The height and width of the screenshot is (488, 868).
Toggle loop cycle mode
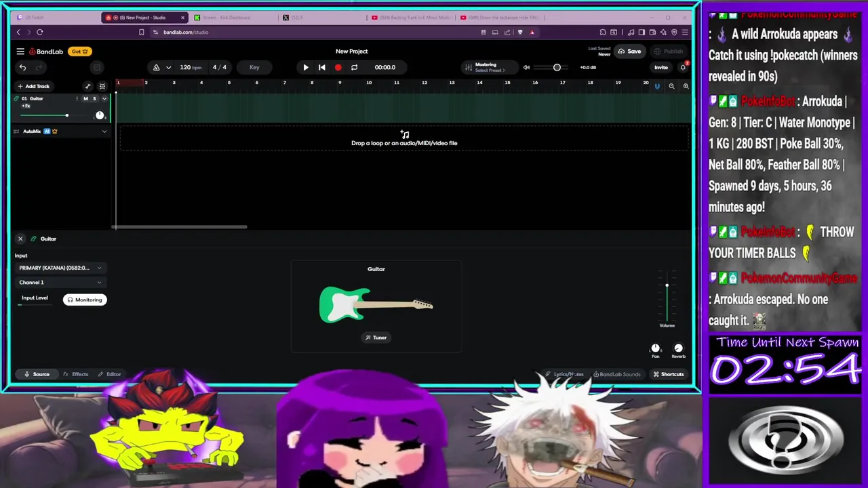(354, 67)
